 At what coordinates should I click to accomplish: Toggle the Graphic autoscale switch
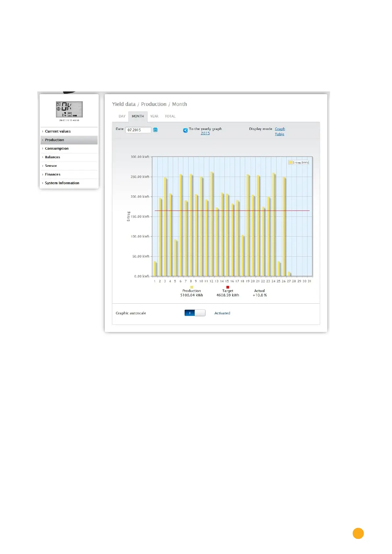[195, 313]
